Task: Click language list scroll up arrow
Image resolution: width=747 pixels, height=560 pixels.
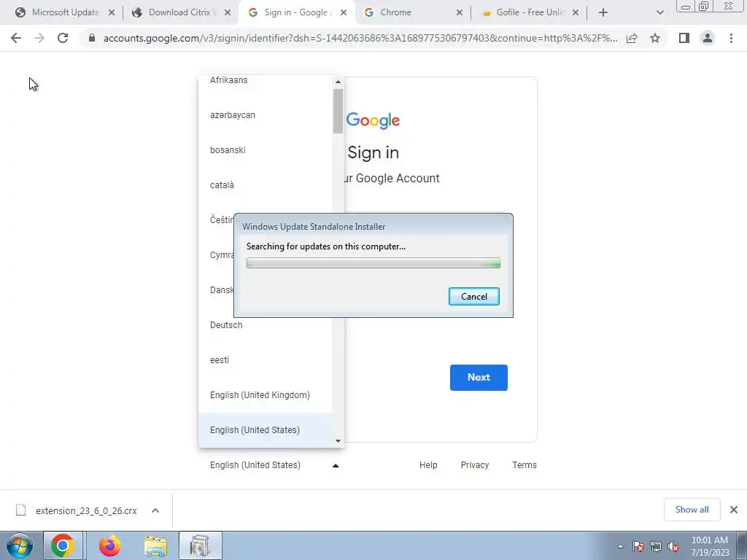Action: point(338,82)
